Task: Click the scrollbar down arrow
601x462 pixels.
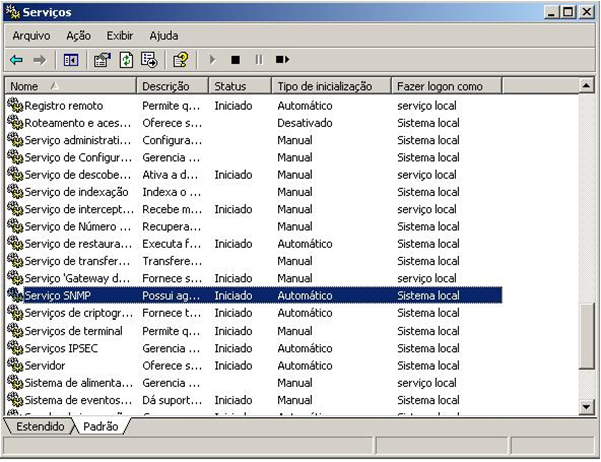Action: (587, 407)
